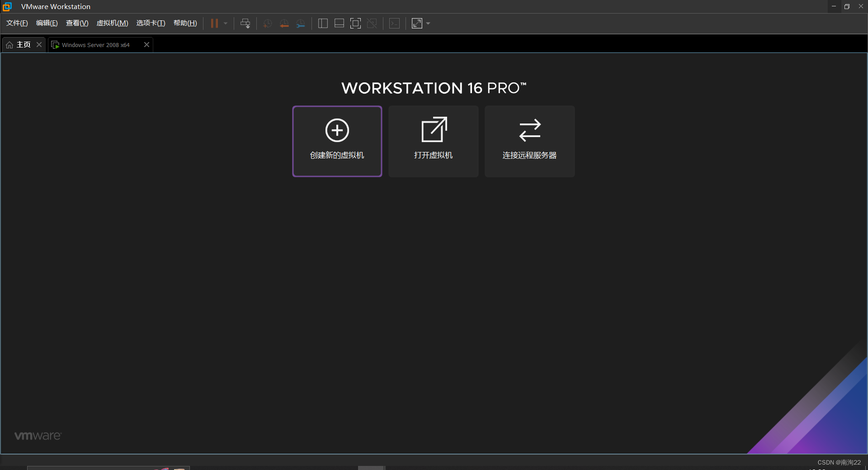Open the 帮助(H) menu
Viewport: 868px width, 470px height.
coord(185,23)
